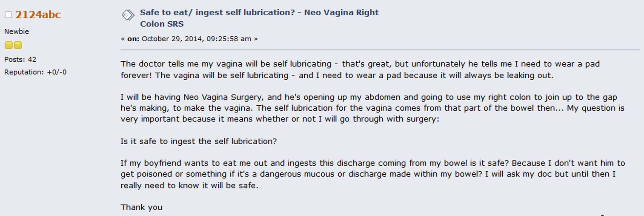Open the 2124abc user profile link
Viewport: 644px width, 216px height.
(x=38, y=15)
